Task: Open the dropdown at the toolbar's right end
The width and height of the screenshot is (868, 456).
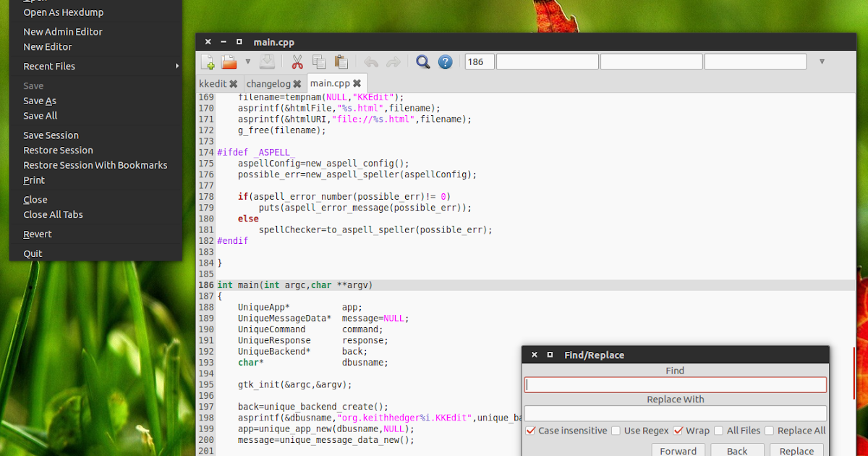Action: click(822, 62)
